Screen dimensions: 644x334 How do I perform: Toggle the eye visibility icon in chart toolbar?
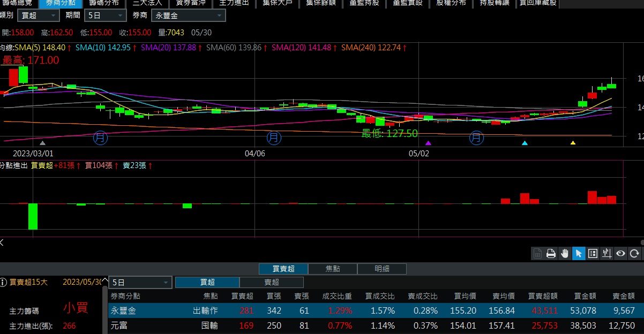click(x=620, y=254)
